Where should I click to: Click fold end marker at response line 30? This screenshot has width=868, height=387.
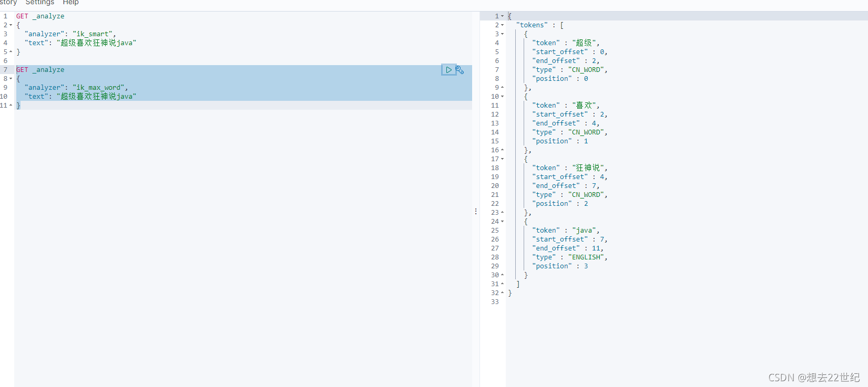pos(502,275)
